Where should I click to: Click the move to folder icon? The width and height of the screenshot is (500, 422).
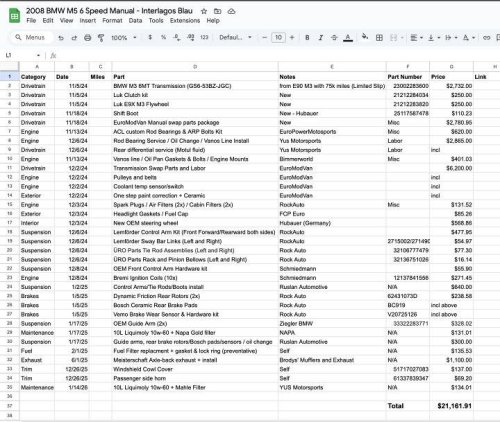218,11
